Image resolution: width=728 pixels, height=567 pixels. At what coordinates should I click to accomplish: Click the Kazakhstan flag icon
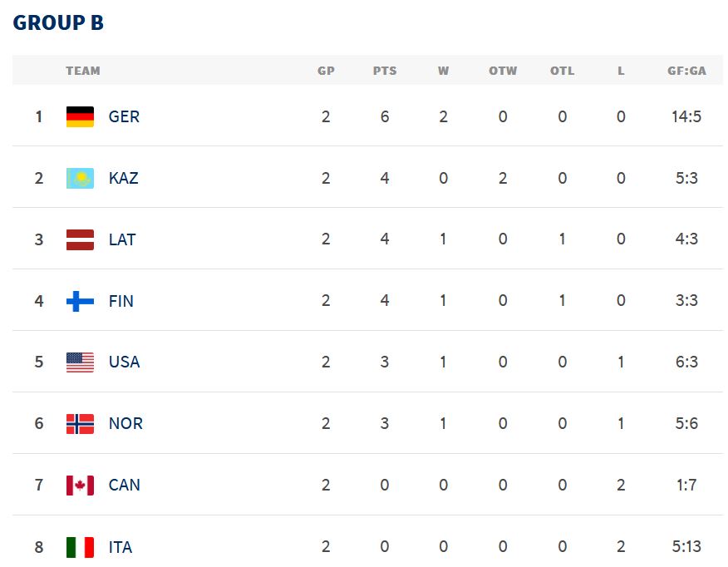coord(80,179)
